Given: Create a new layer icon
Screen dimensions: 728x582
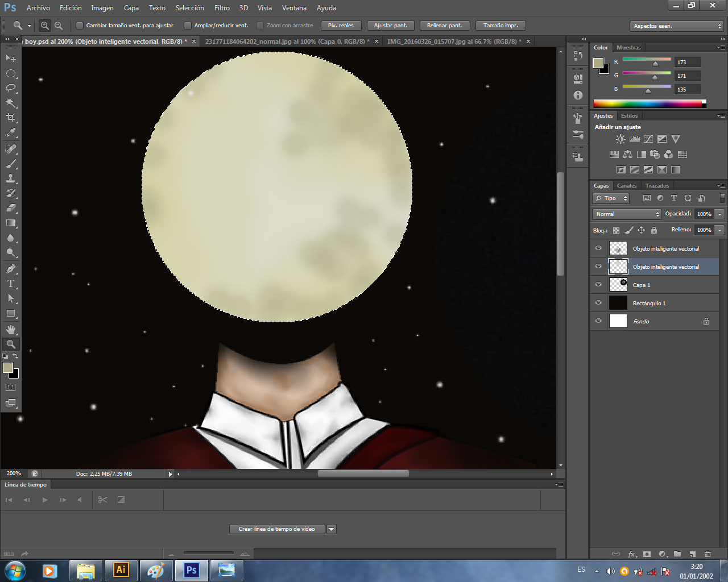Looking at the screenshot, I should point(692,554).
